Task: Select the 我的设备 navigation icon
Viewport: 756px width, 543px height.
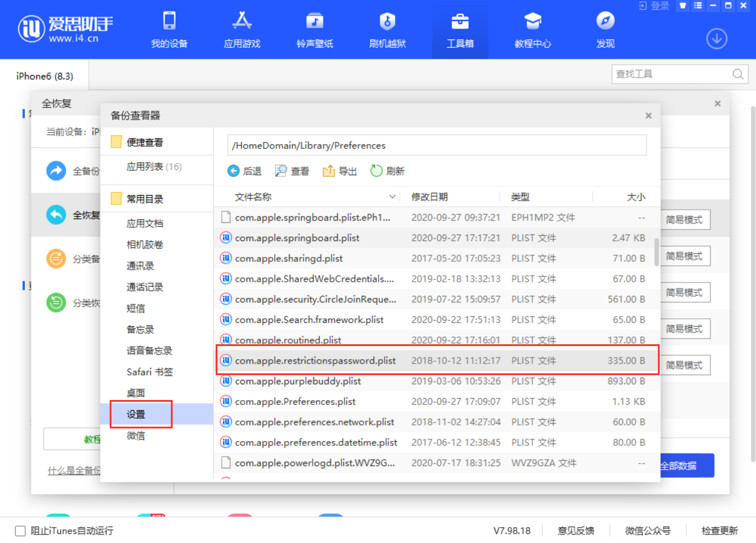Action: pyautogui.click(x=170, y=29)
